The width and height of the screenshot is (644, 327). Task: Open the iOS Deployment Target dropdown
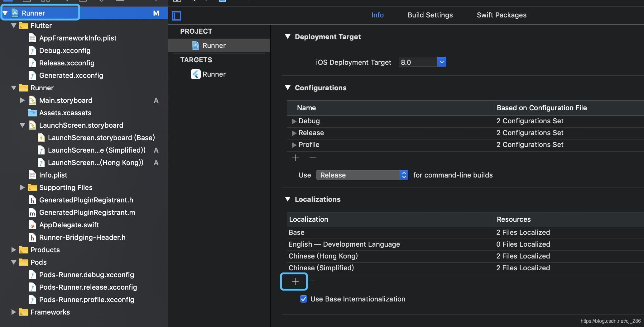coord(441,62)
